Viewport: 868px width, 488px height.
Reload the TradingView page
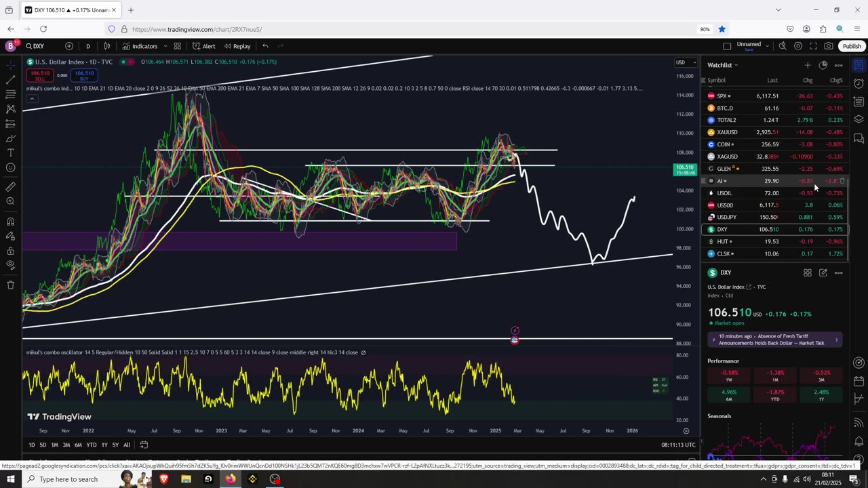tap(43, 29)
